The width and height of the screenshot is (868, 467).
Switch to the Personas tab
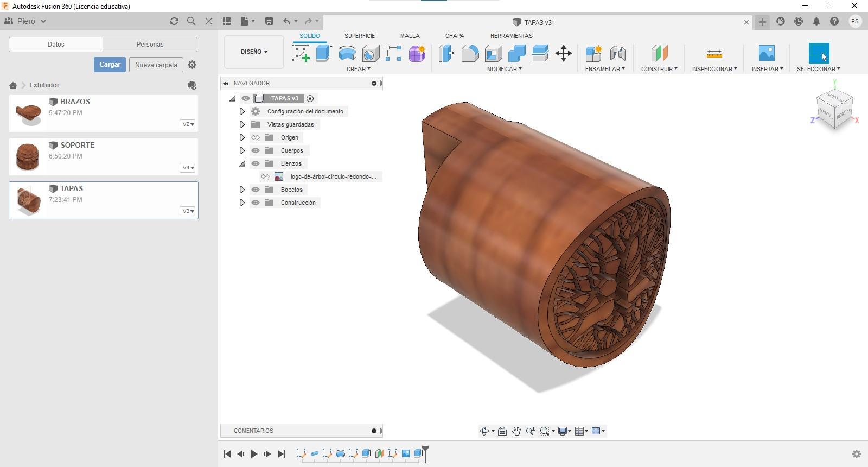150,45
